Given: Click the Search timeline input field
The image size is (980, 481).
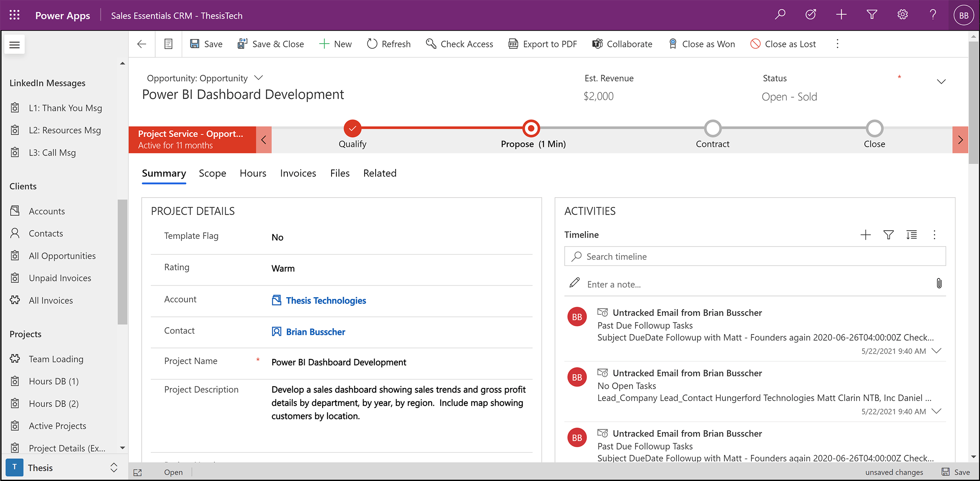Looking at the screenshot, I should [x=755, y=256].
